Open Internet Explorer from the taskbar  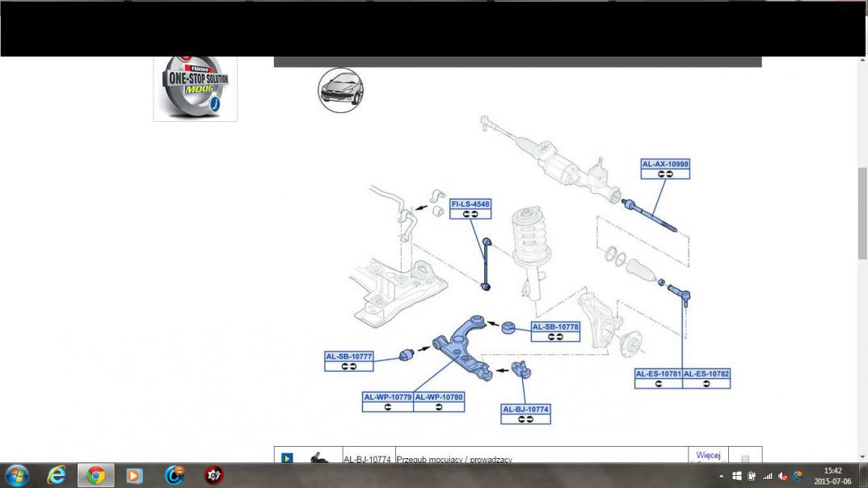[56, 475]
